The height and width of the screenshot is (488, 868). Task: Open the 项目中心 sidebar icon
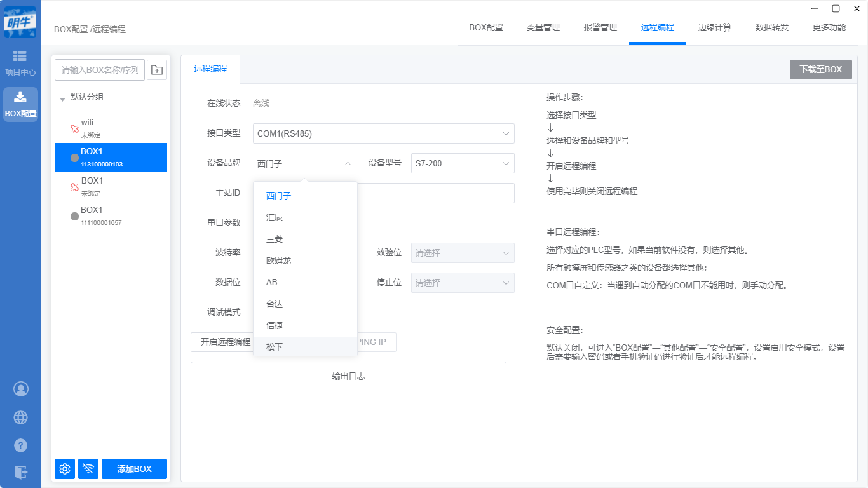coord(20,63)
